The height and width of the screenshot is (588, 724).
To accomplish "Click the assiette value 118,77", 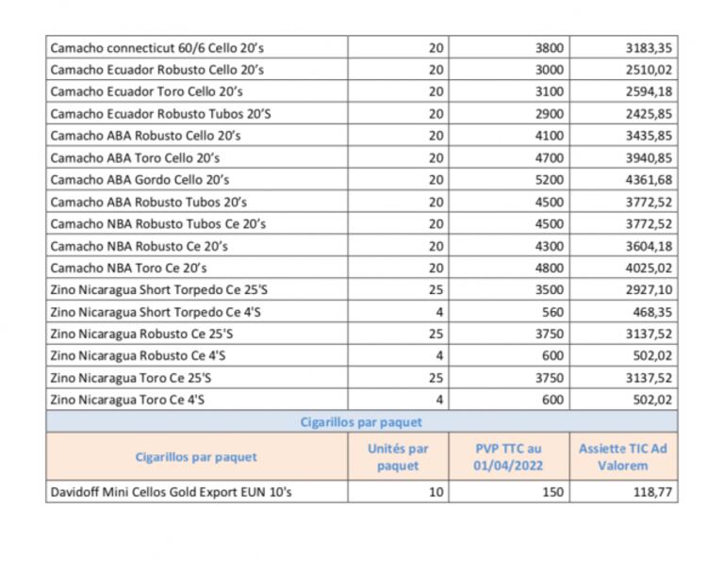I will pos(655,492).
